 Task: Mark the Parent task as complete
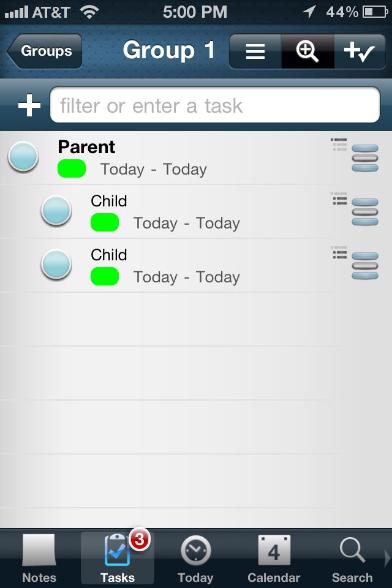click(23, 156)
